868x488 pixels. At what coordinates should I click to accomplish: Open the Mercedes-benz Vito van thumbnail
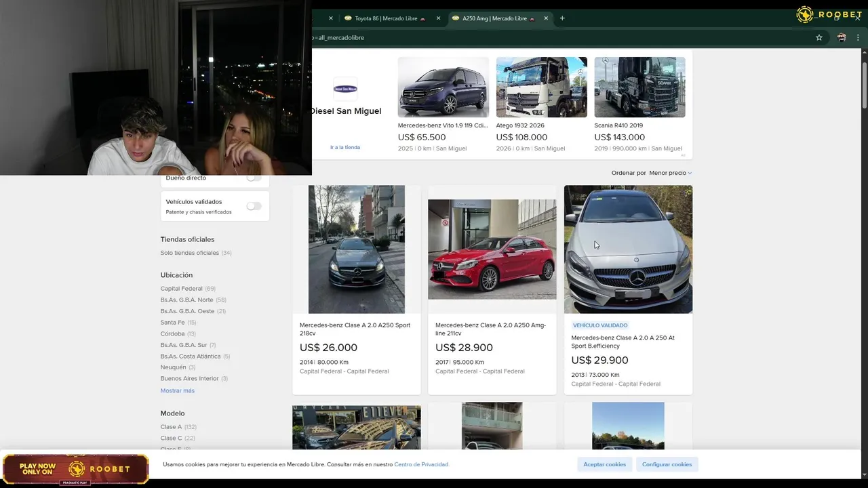tap(443, 87)
